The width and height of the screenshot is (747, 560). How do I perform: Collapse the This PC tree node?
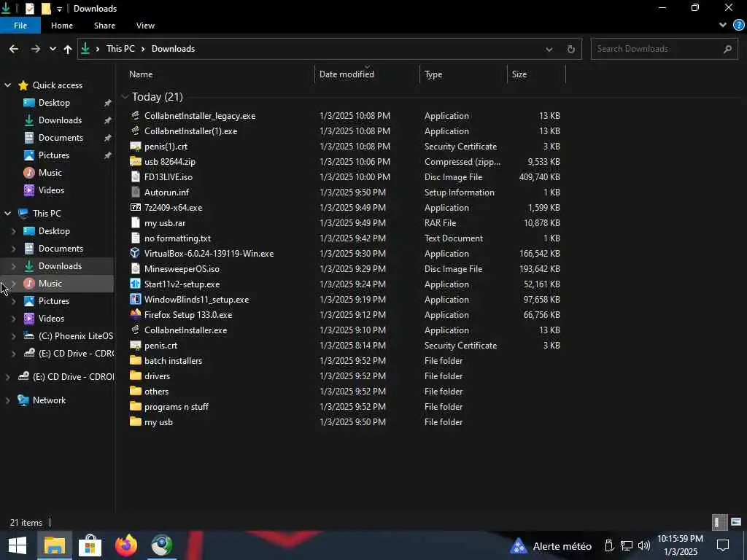(7, 214)
